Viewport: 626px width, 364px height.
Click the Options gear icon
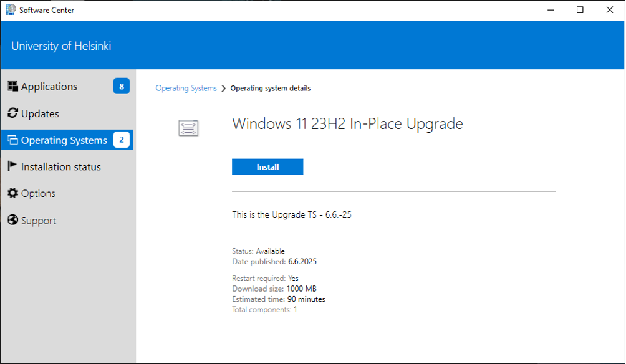[12, 193]
